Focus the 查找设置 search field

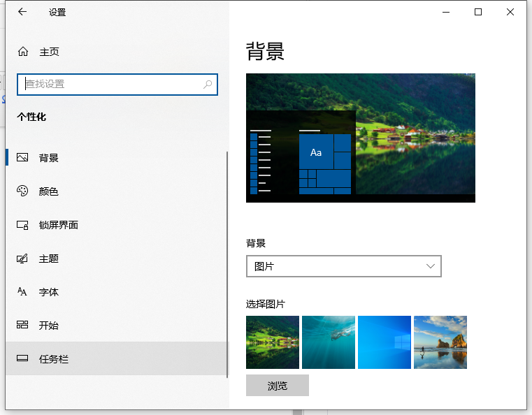coord(112,85)
